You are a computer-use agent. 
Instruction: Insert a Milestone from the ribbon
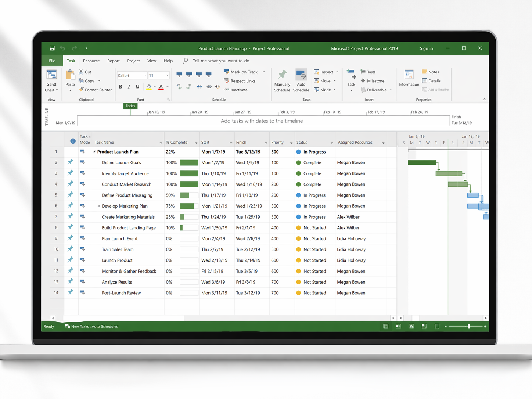point(373,81)
